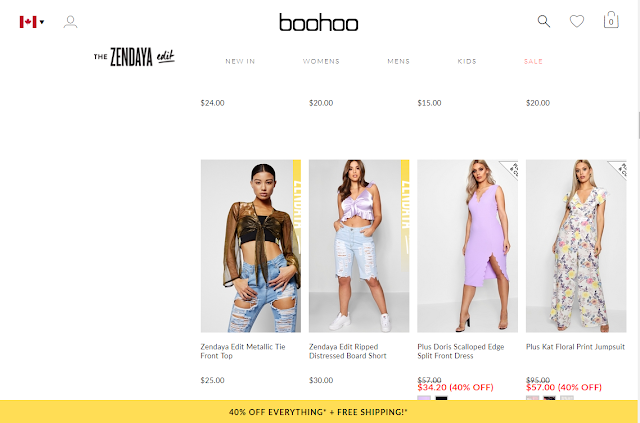Open the SALE menu
Screen dimensions: 640x423
click(x=533, y=61)
